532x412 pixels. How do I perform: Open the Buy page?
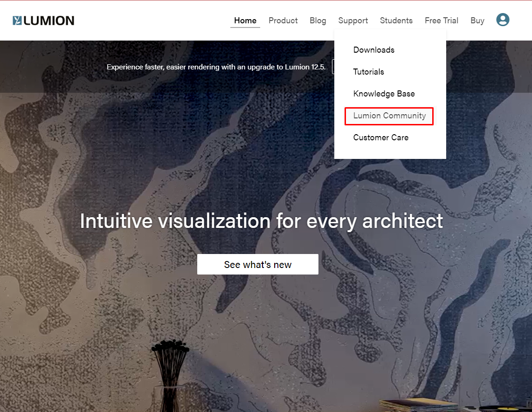tap(477, 21)
